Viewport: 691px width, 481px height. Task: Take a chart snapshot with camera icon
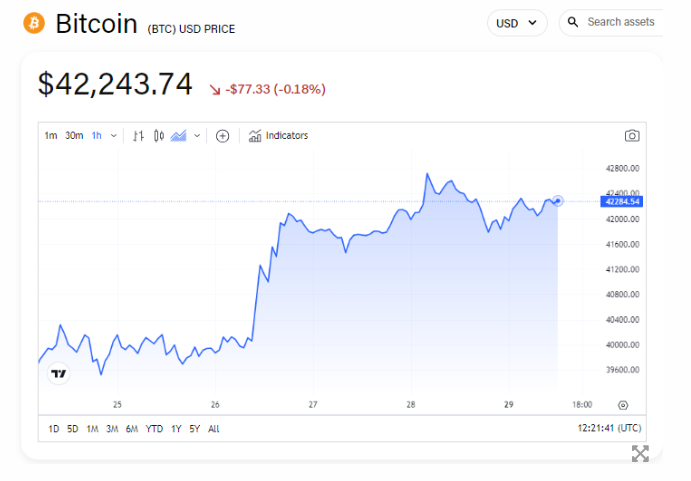click(x=632, y=136)
